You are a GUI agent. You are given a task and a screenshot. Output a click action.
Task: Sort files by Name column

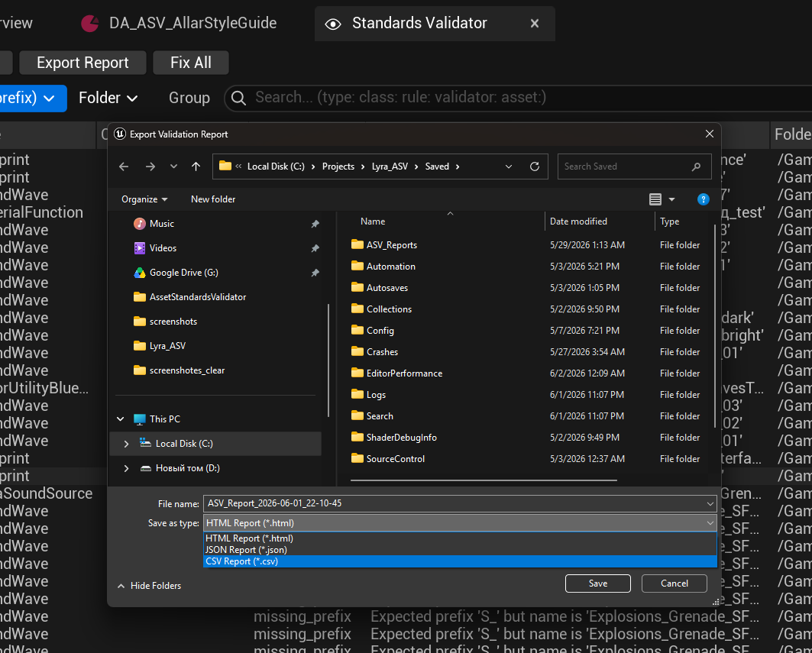tap(373, 221)
